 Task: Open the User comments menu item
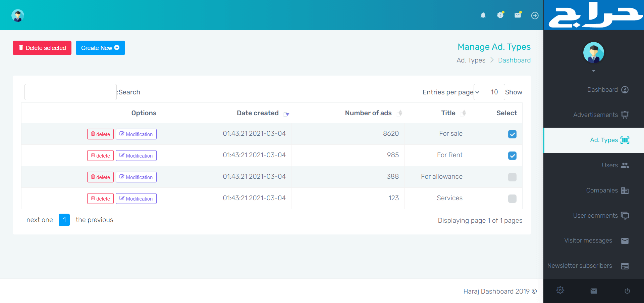click(594, 216)
